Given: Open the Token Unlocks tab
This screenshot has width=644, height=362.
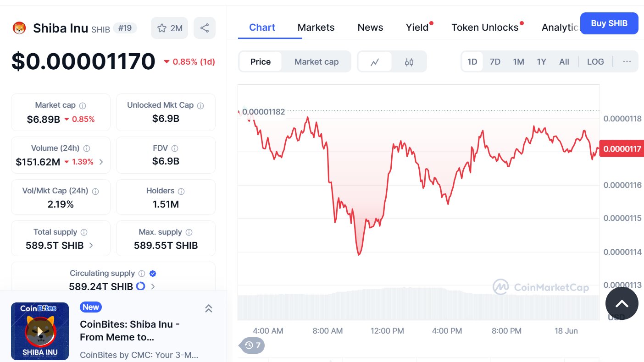Looking at the screenshot, I should coord(485,27).
